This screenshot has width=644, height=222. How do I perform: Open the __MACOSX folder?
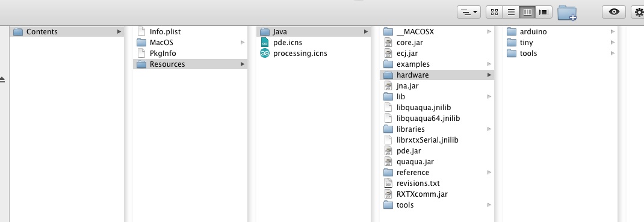(437, 32)
